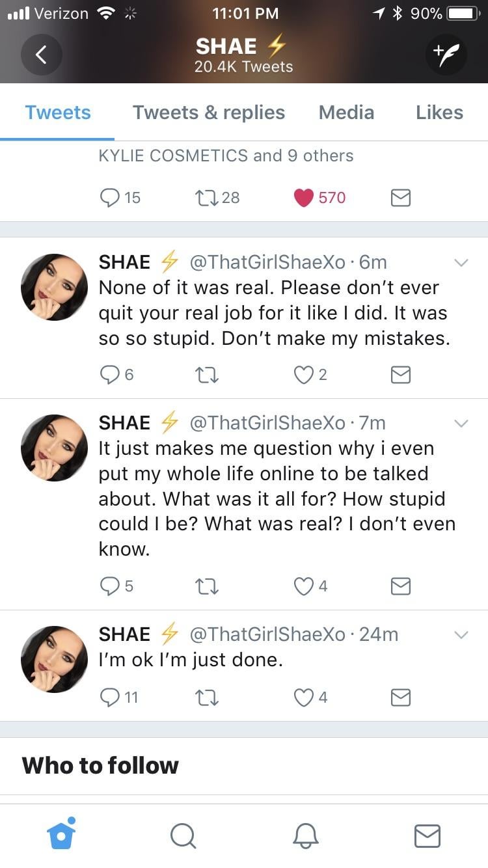Compose a new tweet with feather icon
488x868 pixels.
click(447, 54)
